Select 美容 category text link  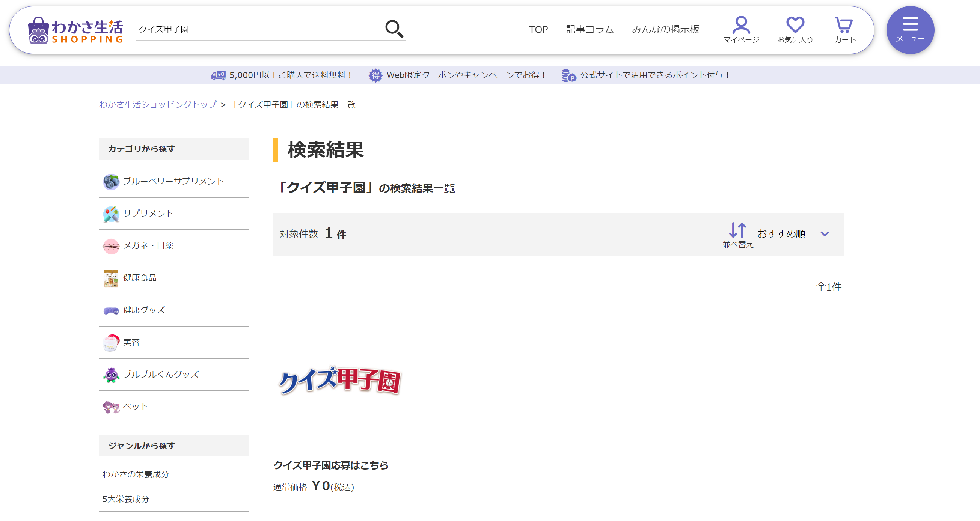pos(131,342)
